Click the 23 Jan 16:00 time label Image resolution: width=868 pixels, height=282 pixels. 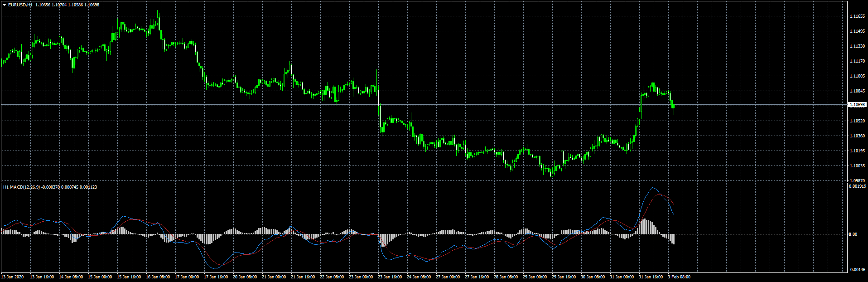tap(390, 277)
